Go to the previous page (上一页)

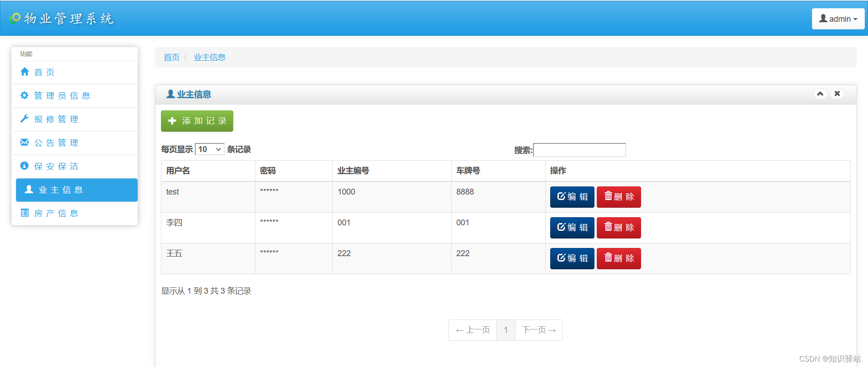tap(473, 330)
